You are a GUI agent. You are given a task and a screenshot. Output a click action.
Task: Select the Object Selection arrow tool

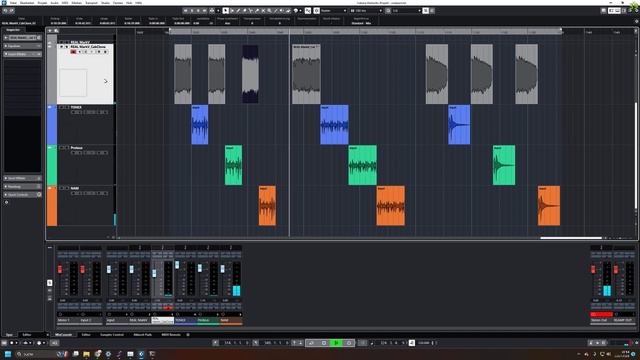[226, 11]
